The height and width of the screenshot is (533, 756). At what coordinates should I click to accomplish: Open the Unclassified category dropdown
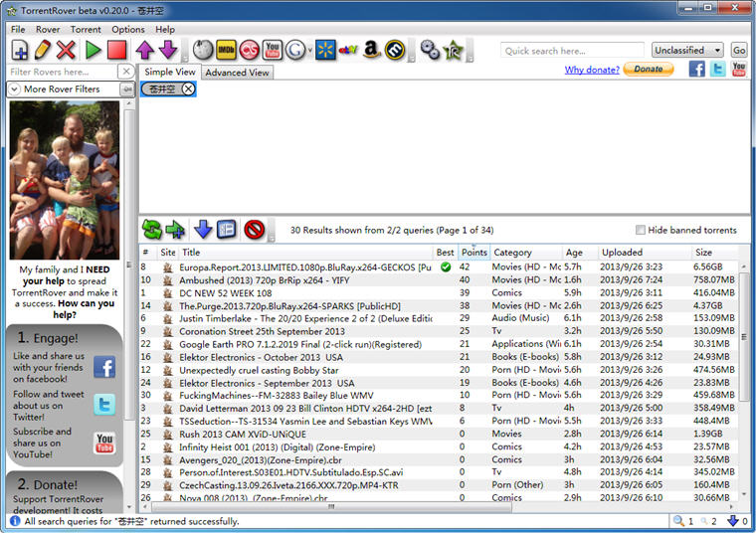point(687,50)
